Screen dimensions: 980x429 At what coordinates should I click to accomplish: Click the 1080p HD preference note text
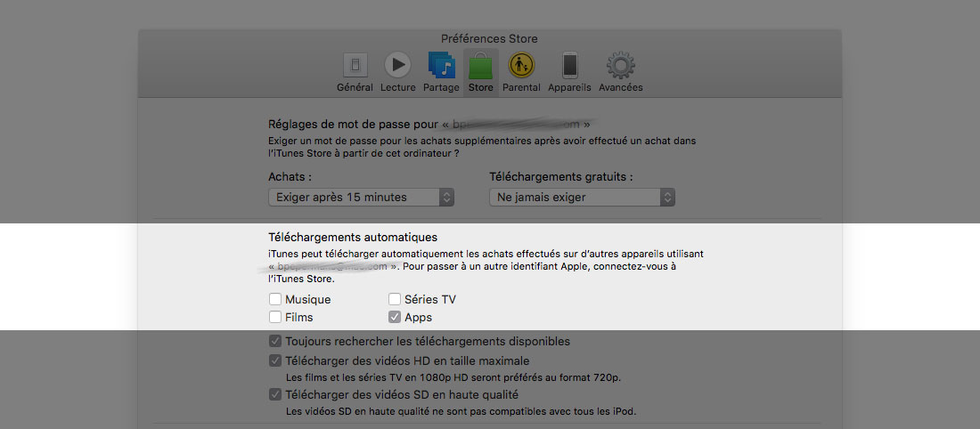tap(453, 377)
